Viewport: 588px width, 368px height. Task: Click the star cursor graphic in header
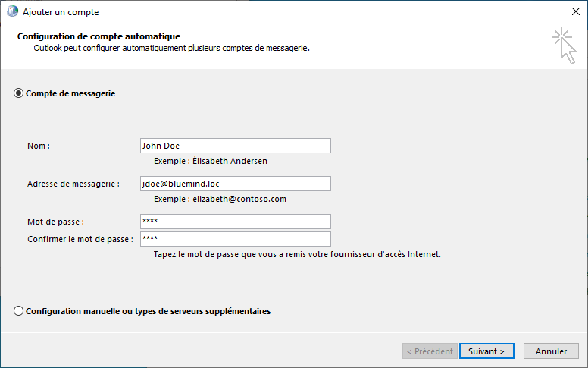click(x=564, y=45)
